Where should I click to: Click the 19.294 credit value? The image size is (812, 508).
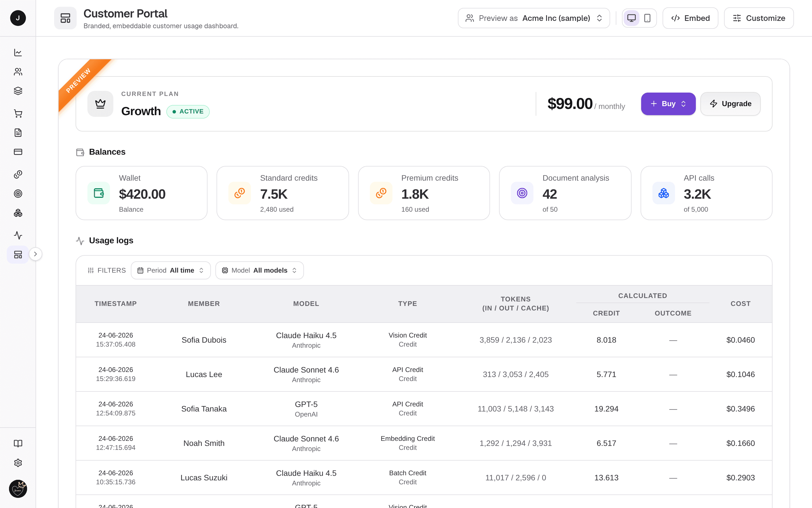(x=606, y=409)
